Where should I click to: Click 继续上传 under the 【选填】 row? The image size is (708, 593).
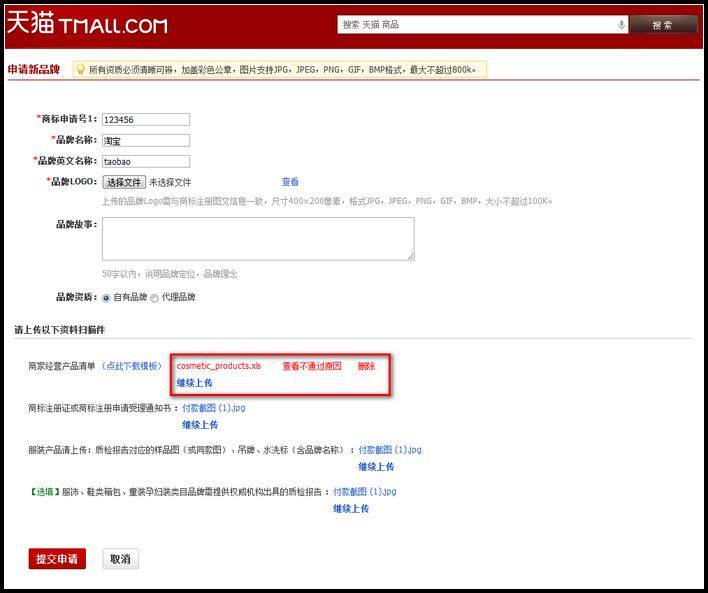[351, 509]
